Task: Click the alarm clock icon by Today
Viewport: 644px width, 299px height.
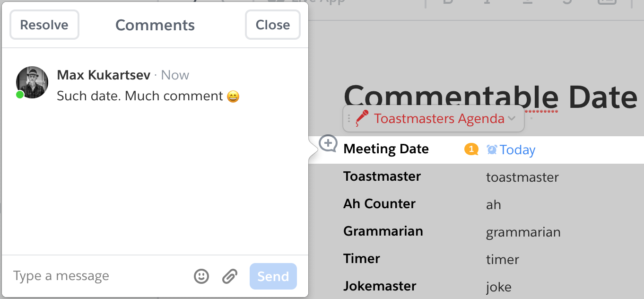Action: click(492, 149)
